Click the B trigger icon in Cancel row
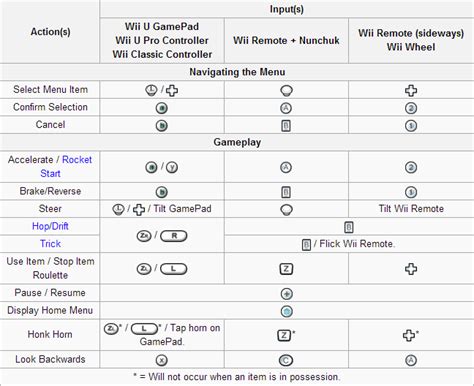The height and width of the screenshot is (386, 474). (x=286, y=126)
